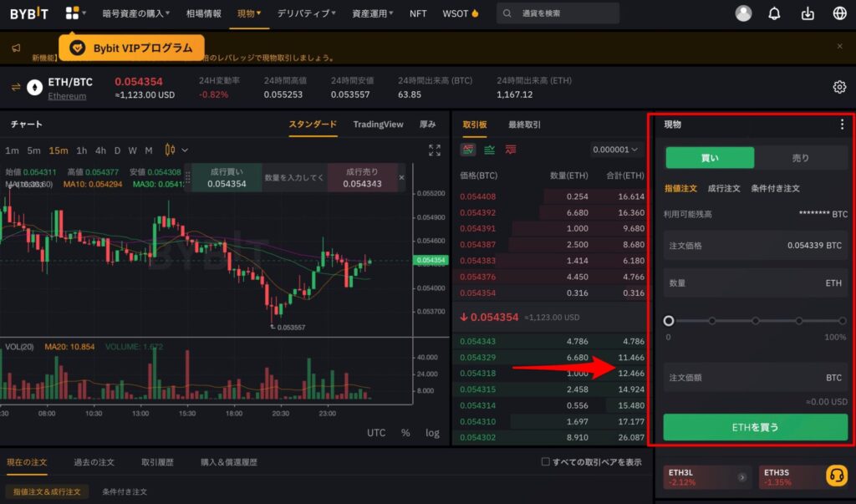Open the user profile avatar
The width and height of the screenshot is (856, 504).
coord(743,13)
